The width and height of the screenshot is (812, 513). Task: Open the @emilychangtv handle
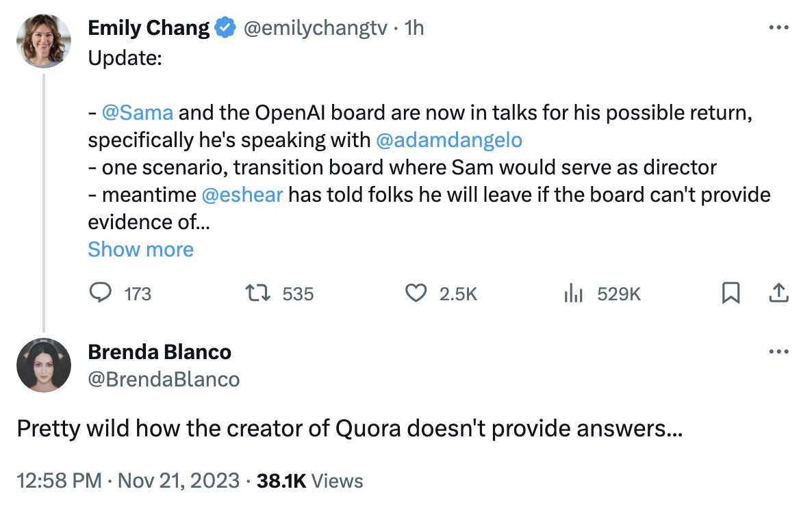tap(316, 27)
